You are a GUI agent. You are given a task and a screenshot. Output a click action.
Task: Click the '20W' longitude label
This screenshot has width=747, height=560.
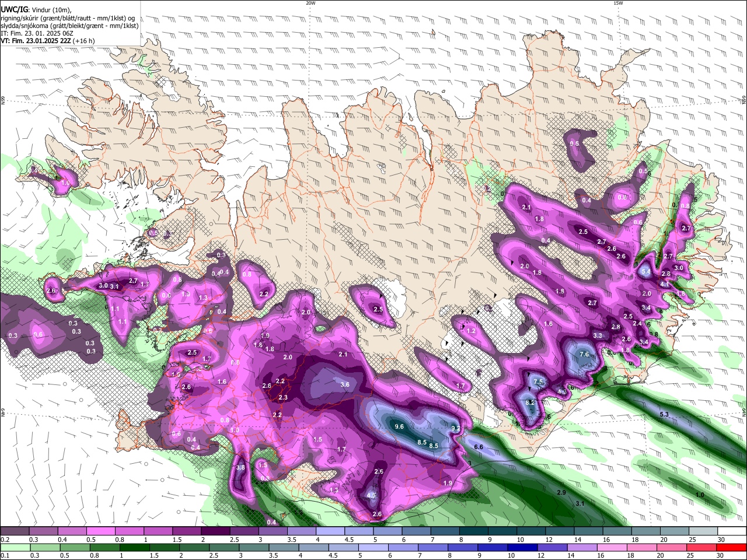(310, 3)
